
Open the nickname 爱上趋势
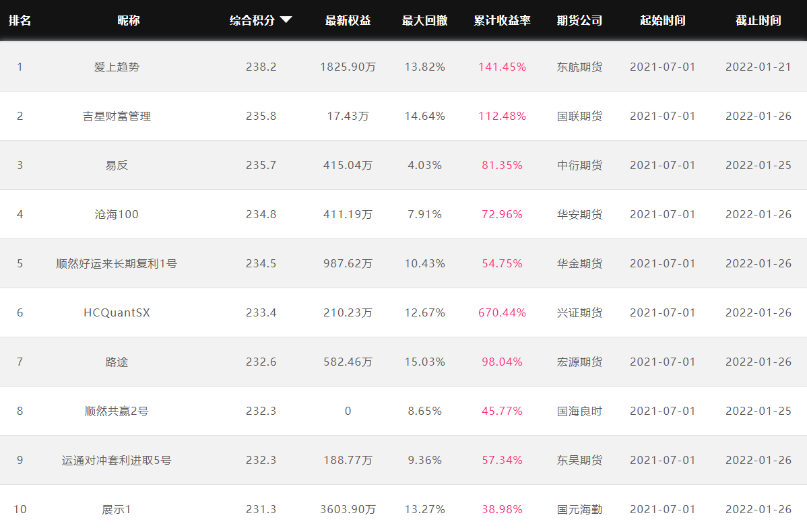tap(117, 67)
